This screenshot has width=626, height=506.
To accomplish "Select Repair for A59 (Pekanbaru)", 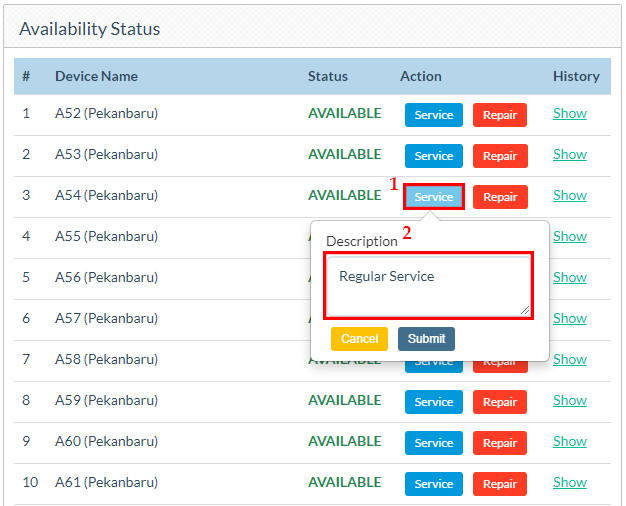I will 499,402.
